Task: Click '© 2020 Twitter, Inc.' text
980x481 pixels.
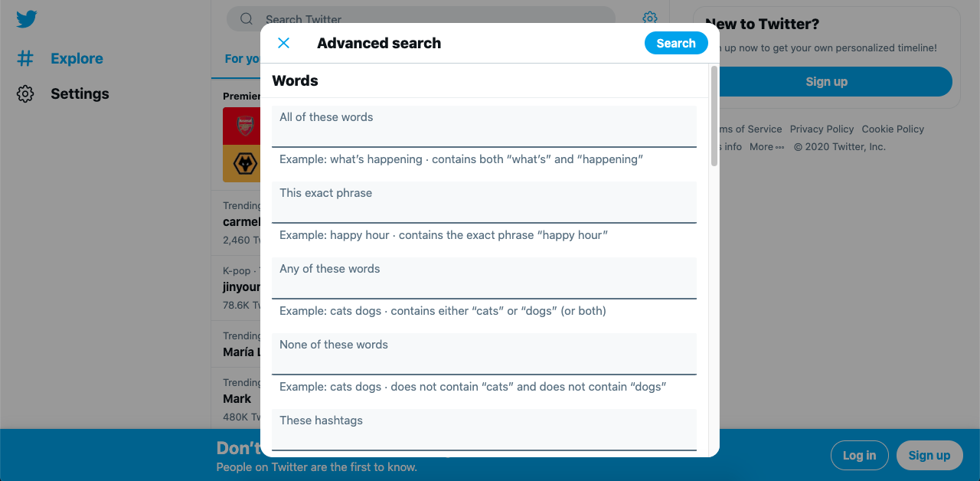Action: (840, 146)
